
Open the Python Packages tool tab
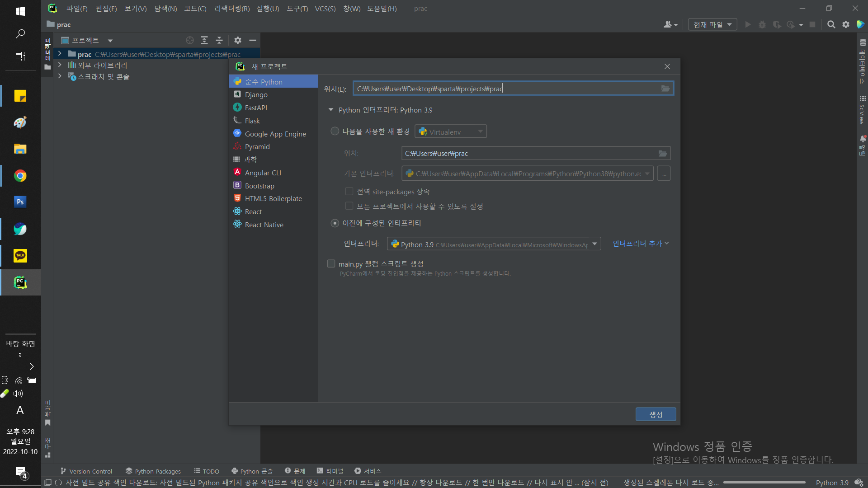coord(153,471)
